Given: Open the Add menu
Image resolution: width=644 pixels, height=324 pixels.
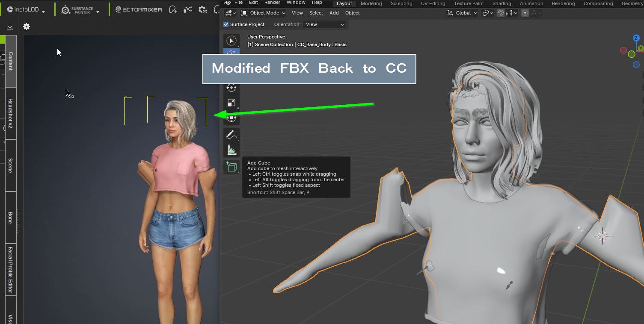Looking at the screenshot, I should (x=334, y=13).
